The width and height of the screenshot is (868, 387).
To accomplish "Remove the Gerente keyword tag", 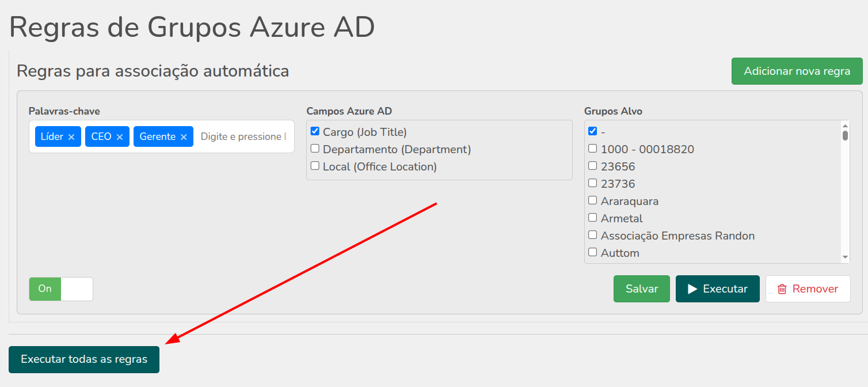I will [184, 137].
